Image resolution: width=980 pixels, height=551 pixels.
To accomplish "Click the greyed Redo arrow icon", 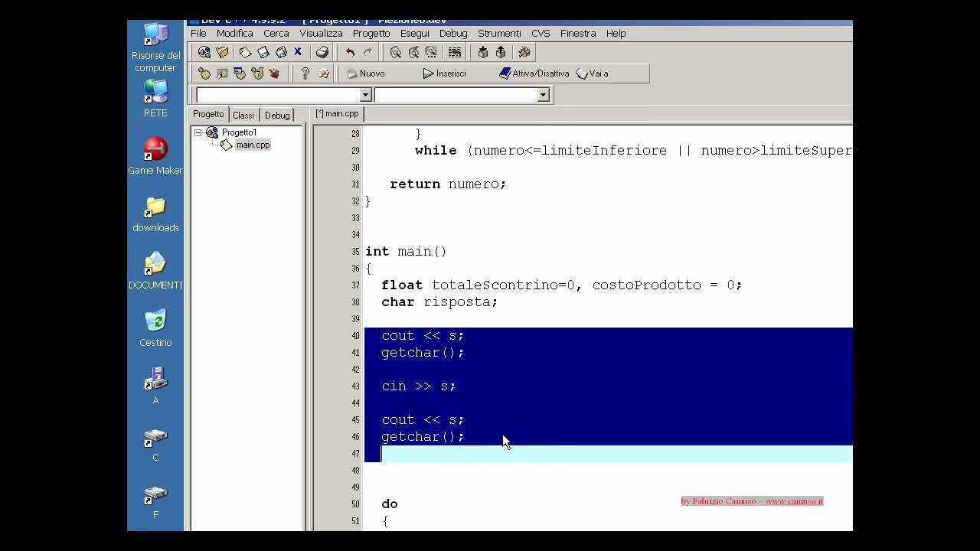I will pyautogui.click(x=367, y=52).
